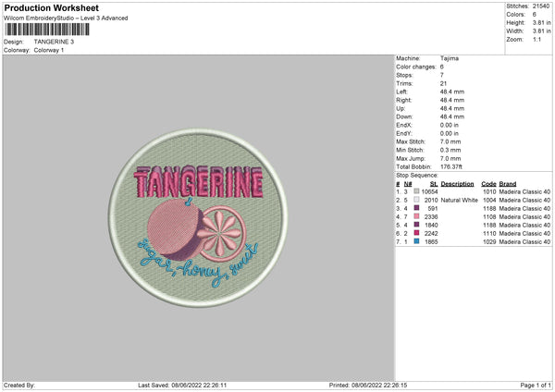Click the 'Description' column header

tap(457, 184)
